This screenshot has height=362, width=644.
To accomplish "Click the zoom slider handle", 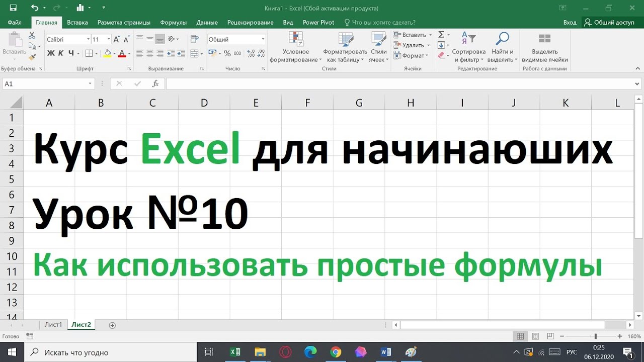I will (x=596, y=336).
